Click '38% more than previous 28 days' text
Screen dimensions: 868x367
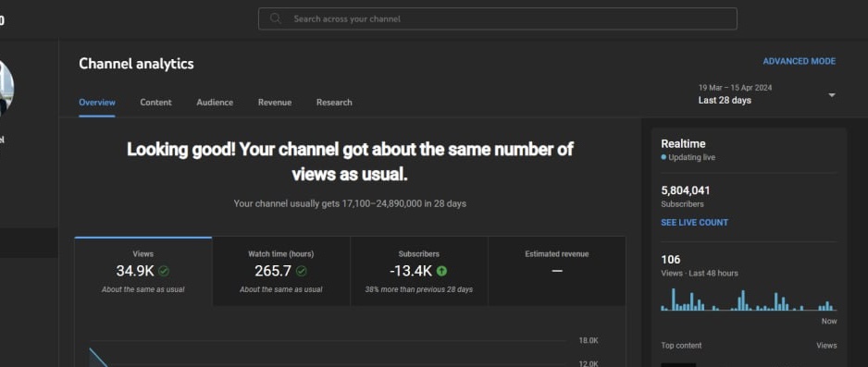point(419,289)
